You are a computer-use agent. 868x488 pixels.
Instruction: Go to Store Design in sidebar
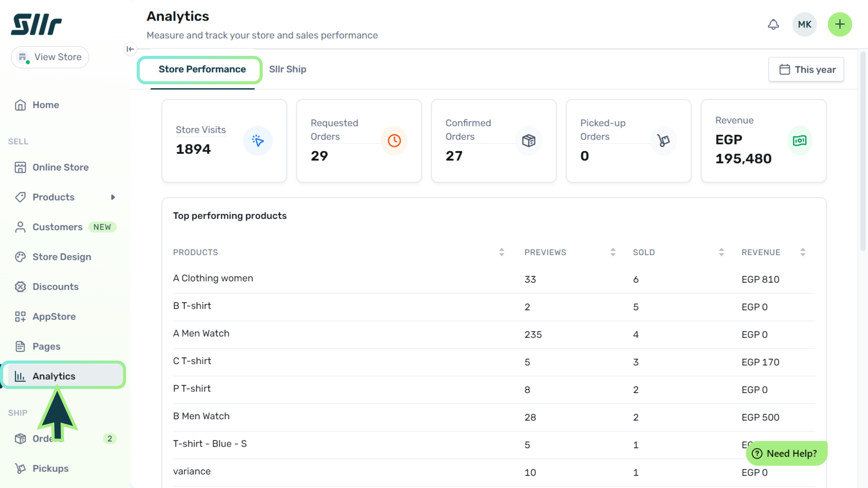(x=62, y=257)
